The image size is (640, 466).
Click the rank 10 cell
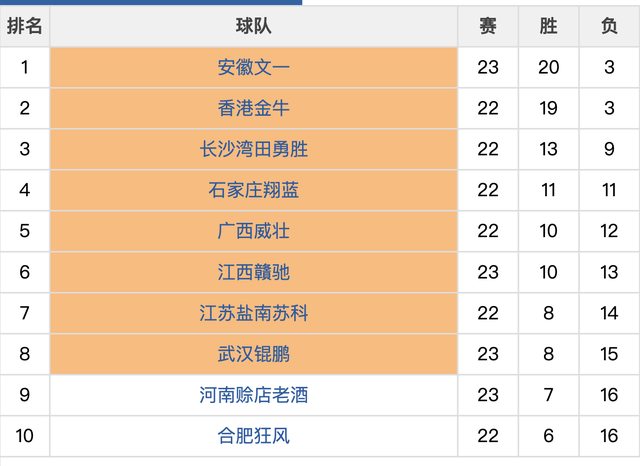(25, 436)
